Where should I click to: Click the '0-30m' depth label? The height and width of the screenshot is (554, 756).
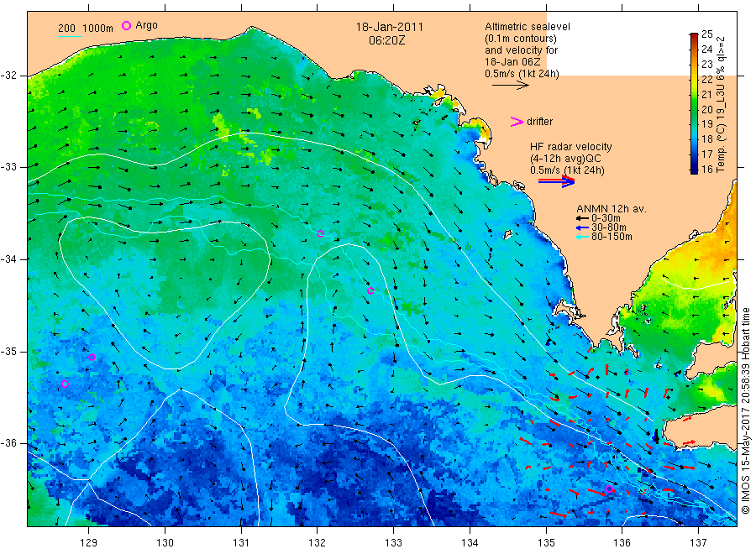tap(606, 218)
